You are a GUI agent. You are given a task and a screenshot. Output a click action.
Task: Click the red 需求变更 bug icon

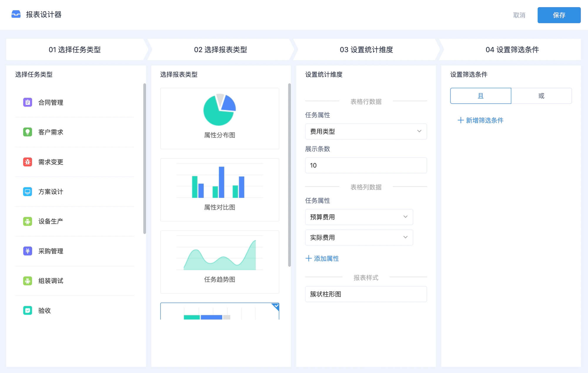click(x=27, y=162)
